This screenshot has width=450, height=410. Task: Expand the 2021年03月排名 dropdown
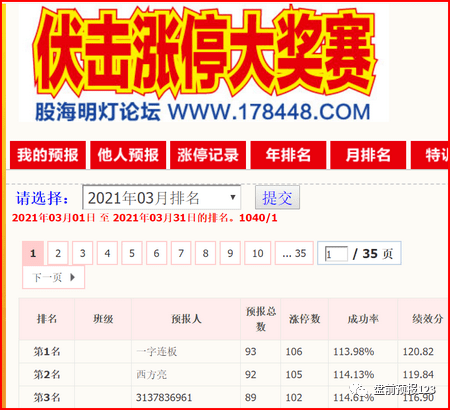(x=162, y=198)
